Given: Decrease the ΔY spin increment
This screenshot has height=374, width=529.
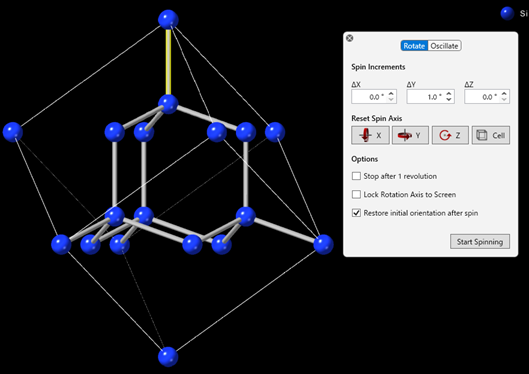Looking at the screenshot, I should pos(449,99).
